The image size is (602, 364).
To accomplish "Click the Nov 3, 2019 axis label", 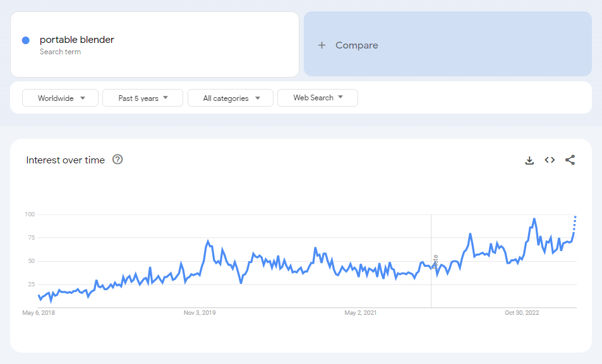I will [200, 312].
